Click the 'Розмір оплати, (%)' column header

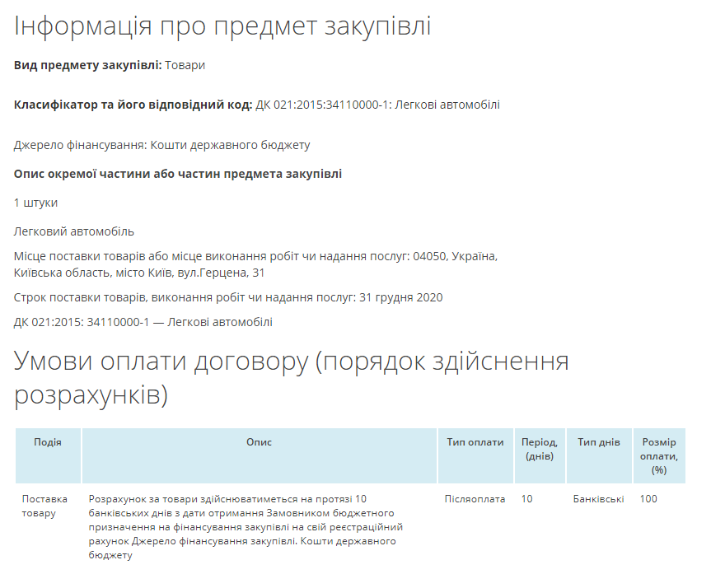[x=658, y=455]
